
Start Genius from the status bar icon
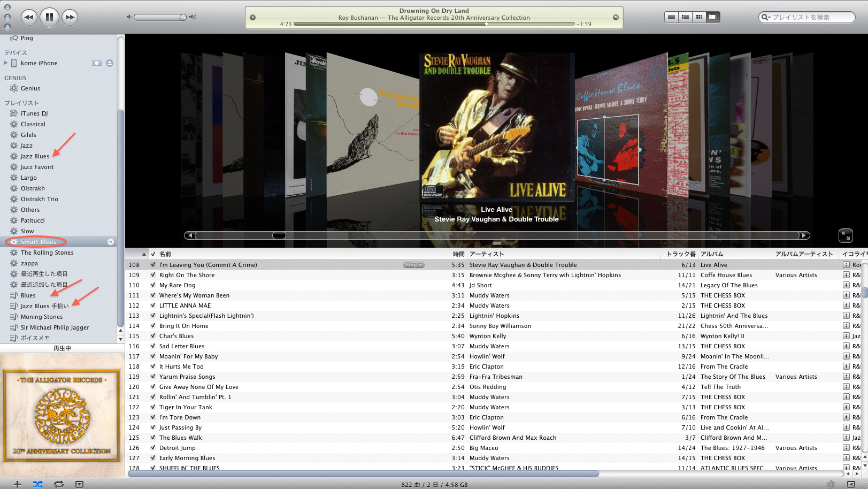(831, 484)
